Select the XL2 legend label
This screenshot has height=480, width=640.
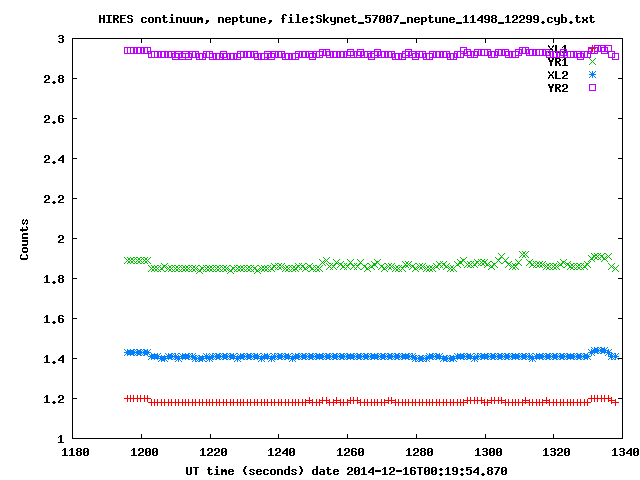coord(558,75)
